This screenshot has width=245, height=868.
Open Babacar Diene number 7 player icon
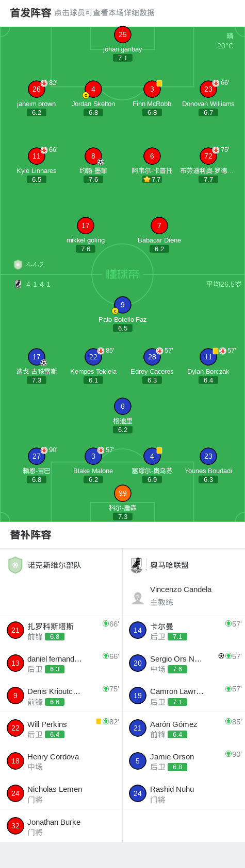159,225
